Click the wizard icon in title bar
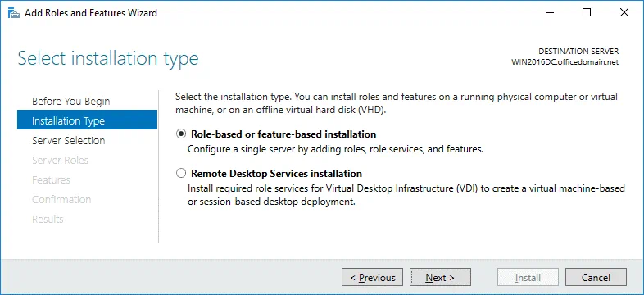644x295 pixels. pos(14,13)
